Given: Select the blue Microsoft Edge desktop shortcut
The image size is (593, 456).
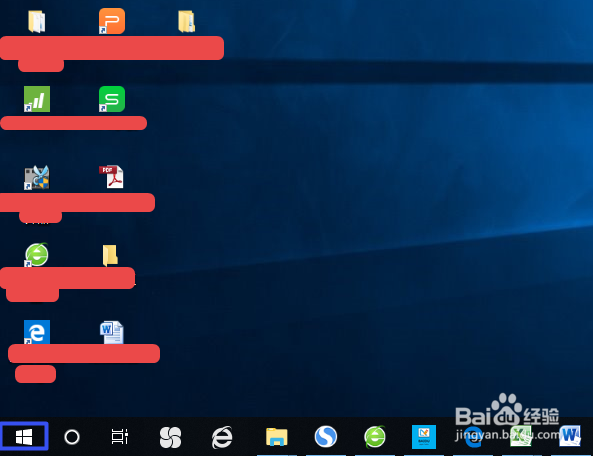Looking at the screenshot, I should pos(37,332).
